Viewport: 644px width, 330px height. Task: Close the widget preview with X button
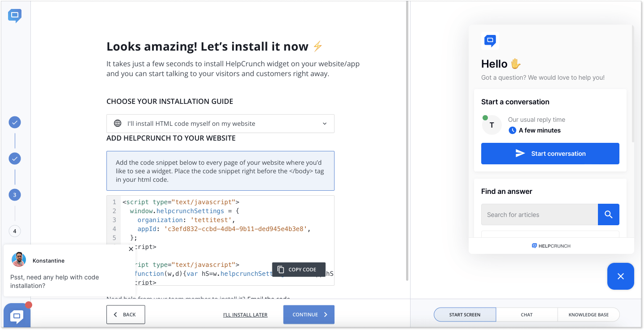[x=621, y=276]
